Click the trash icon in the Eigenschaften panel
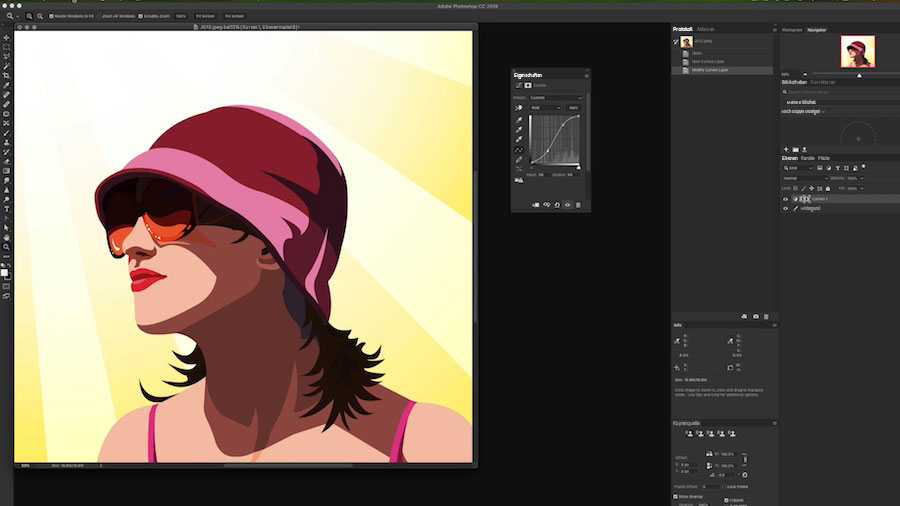The height and width of the screenshot is (506, 900). [578, 205]
